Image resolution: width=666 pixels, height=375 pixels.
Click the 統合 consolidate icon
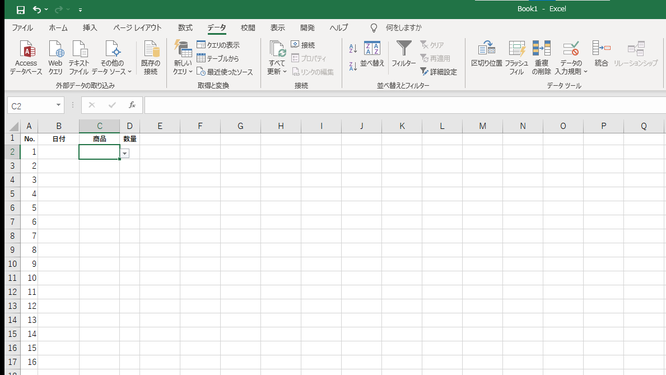[x=601, y=54]
